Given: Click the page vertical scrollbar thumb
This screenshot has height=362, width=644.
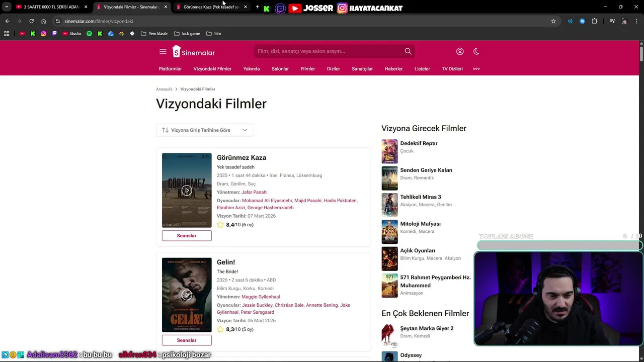Looking at the screenshot, I should click(641, 53).
